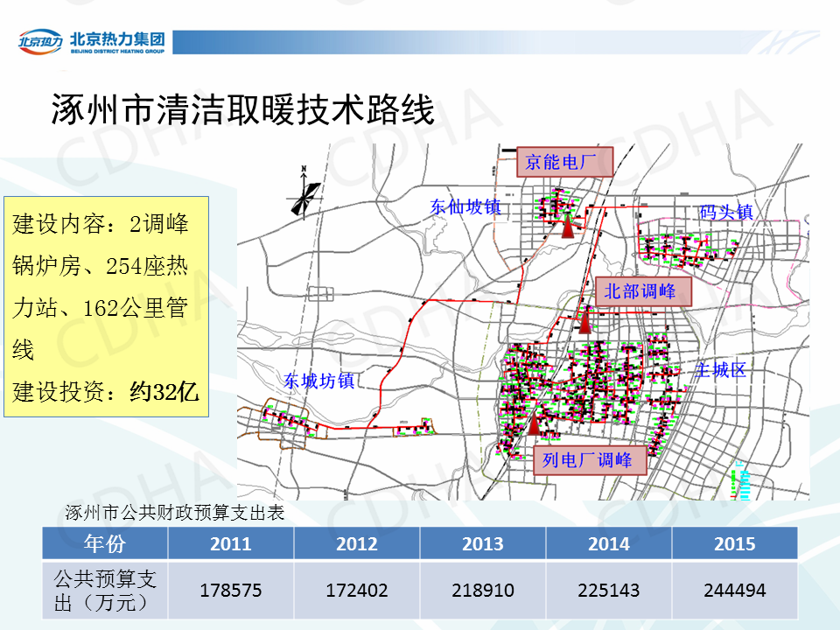Image resolution: width=840 pixels, height=630 pixels.
Task: Select the red triangle marker beside 北部调峰
Action: [x=584, y=320]
